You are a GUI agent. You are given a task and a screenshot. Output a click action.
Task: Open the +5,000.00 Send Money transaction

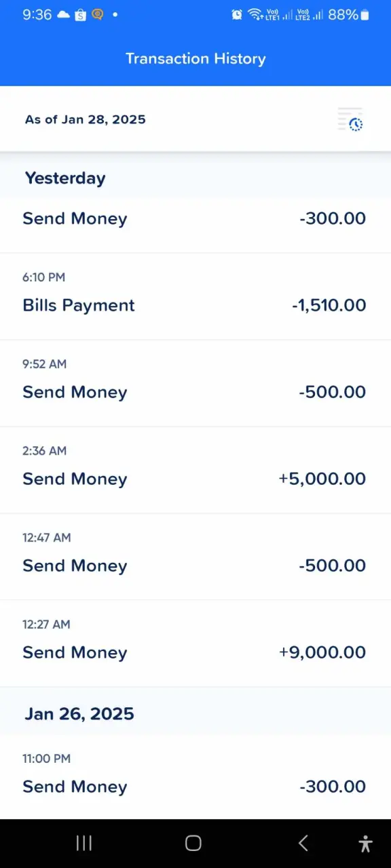195,470
